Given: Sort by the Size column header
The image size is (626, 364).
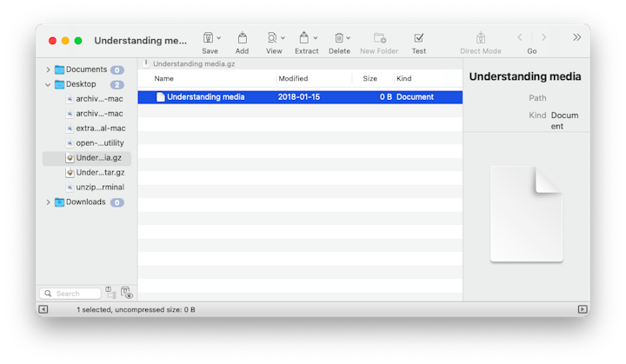Looking at the screenshot, I should point(370,79).
